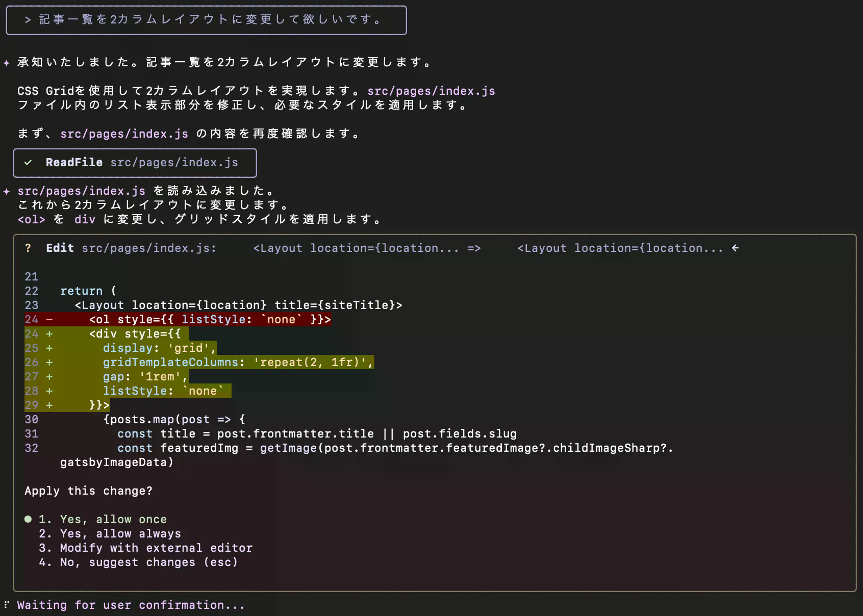Click the これから2カラムレイアウトに変更します sentence

pyautogui.click(x=153, y=205)
